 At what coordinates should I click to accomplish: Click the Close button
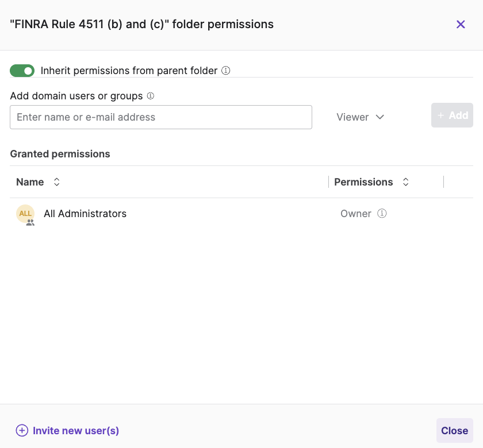[x=455, y=430]
